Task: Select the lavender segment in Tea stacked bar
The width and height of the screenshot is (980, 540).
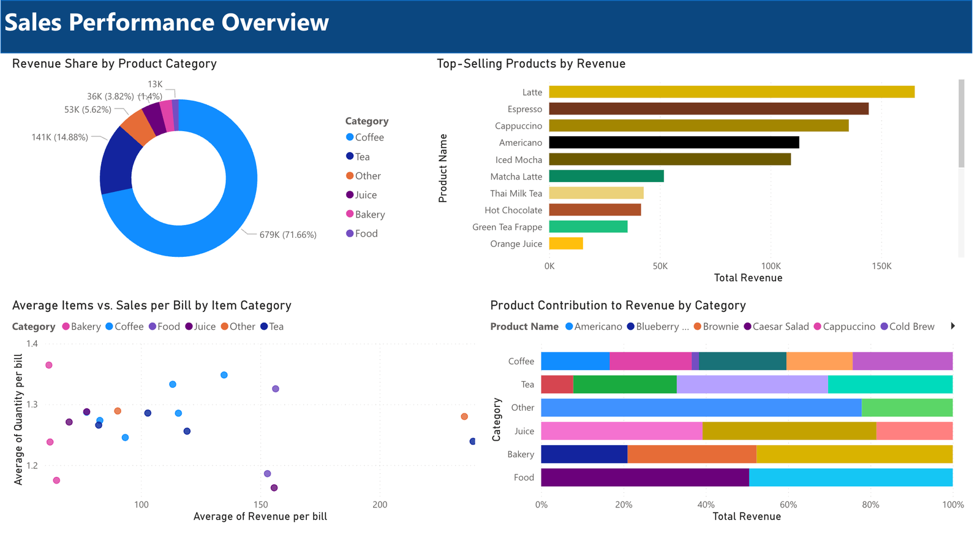Action: point(752,384)
